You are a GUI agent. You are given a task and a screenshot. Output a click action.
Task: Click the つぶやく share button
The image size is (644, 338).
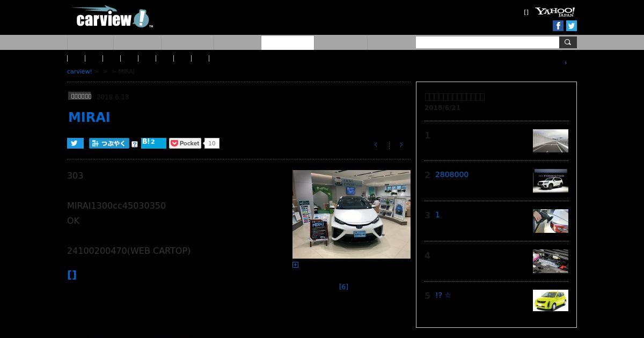(x=109, y=143)
